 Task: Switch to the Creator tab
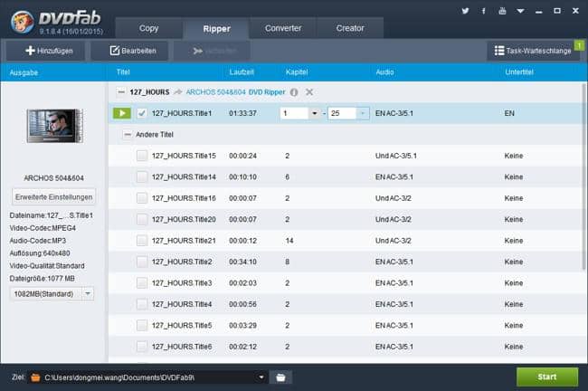point(350,28)
